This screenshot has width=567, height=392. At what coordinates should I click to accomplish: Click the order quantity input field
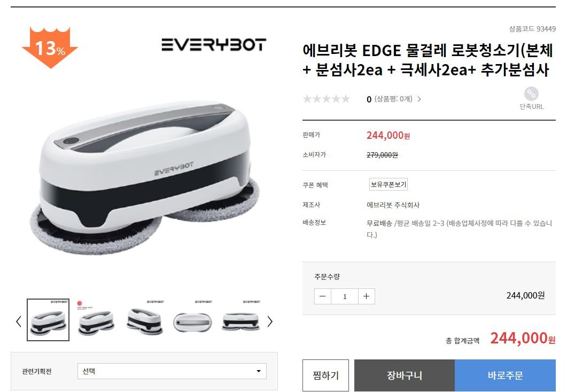coord(345,296)
